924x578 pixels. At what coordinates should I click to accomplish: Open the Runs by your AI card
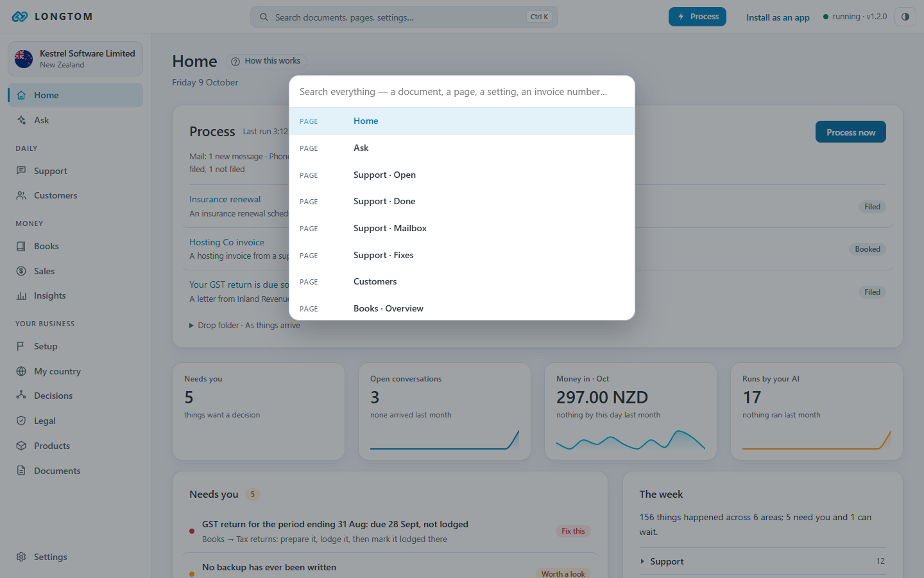click(817, 412)
